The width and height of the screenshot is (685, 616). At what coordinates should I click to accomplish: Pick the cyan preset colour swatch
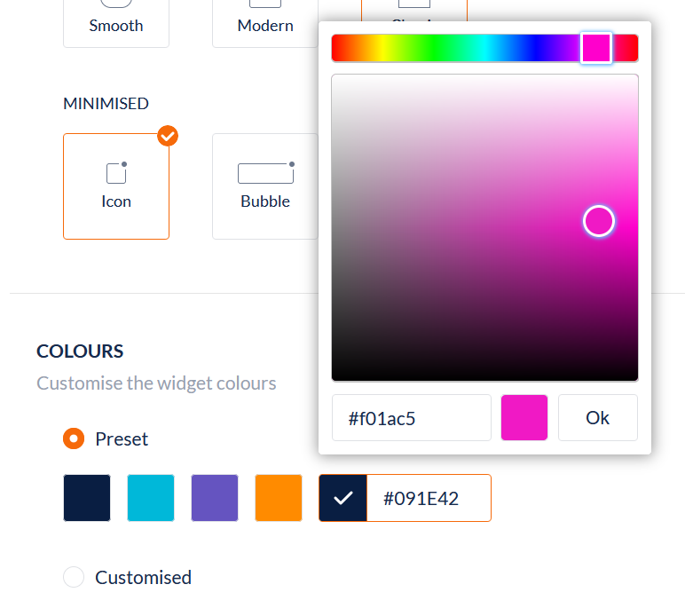[151, 498]
